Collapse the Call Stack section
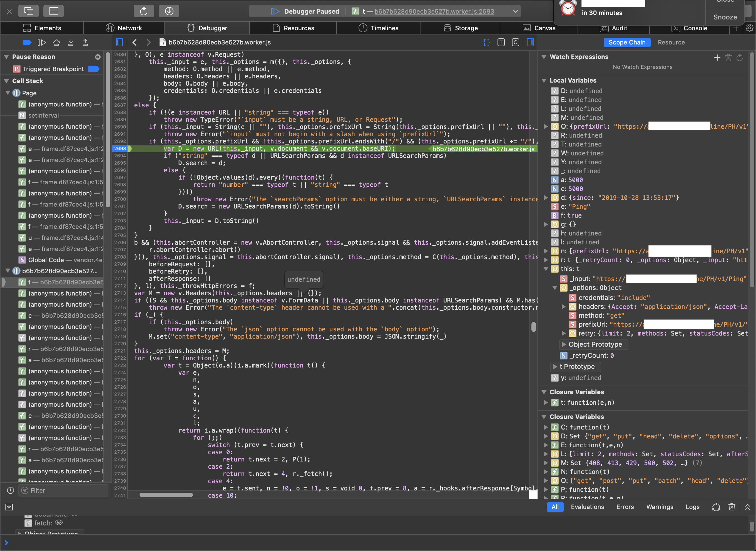756x551 pixels. 6,81
